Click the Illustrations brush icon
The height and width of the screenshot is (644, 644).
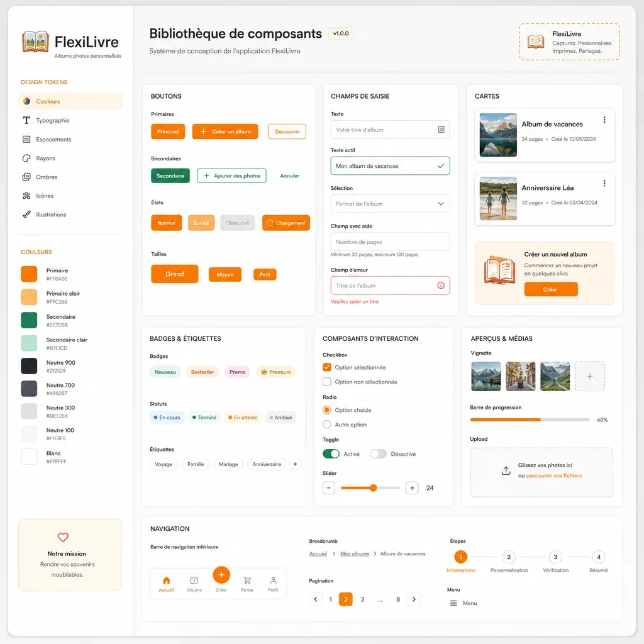point(26,214)
